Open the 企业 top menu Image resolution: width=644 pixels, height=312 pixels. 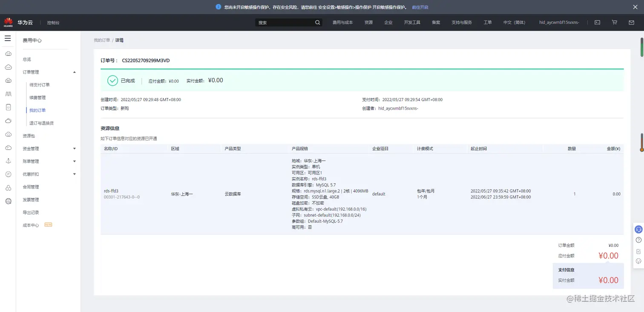click(388, 23)
